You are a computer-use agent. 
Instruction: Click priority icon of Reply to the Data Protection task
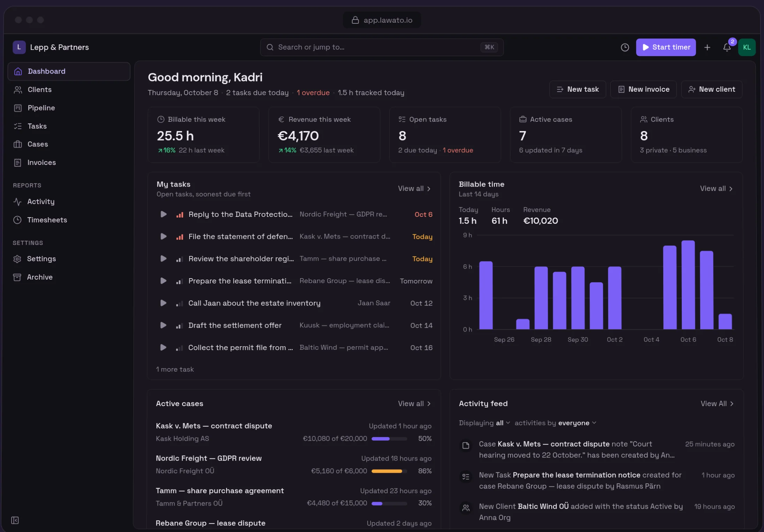(x=179, y=215)
